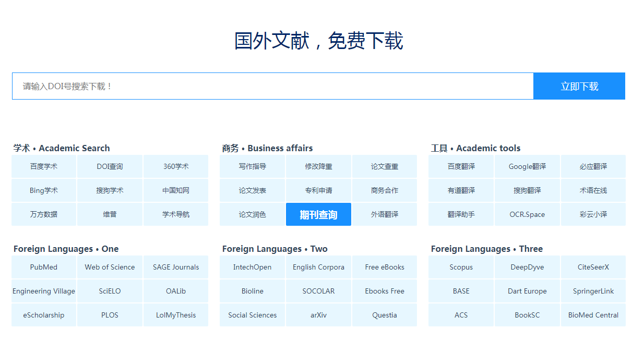This screenshot has height=341, width=644.
Task: Choose the SpringerLink tile
Action: pyautogui.click(x=593, y=291)
